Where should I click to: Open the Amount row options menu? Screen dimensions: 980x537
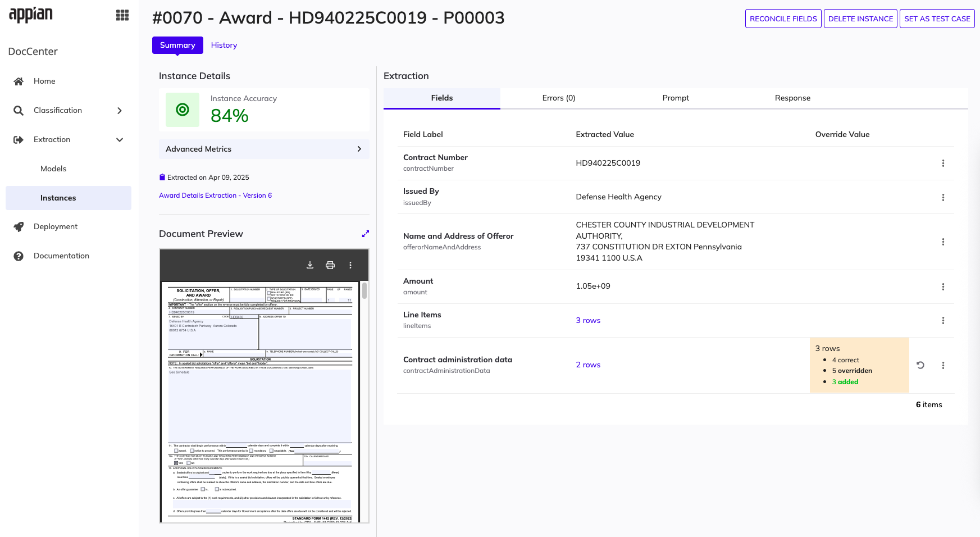click(943, 287)
